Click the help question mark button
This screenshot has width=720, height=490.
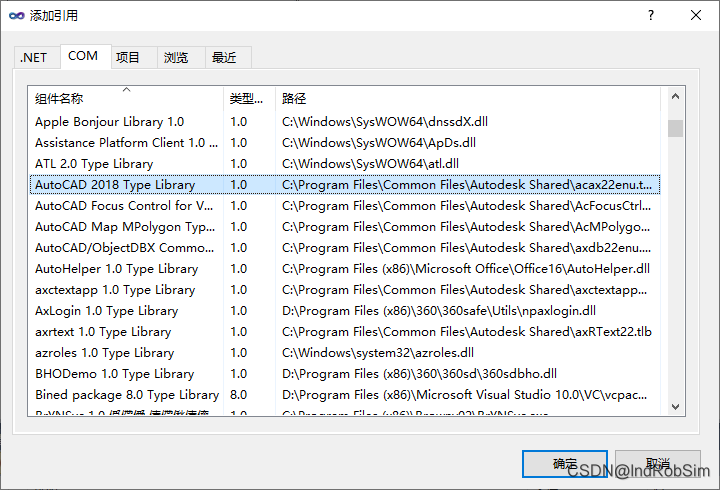point(651,15)
